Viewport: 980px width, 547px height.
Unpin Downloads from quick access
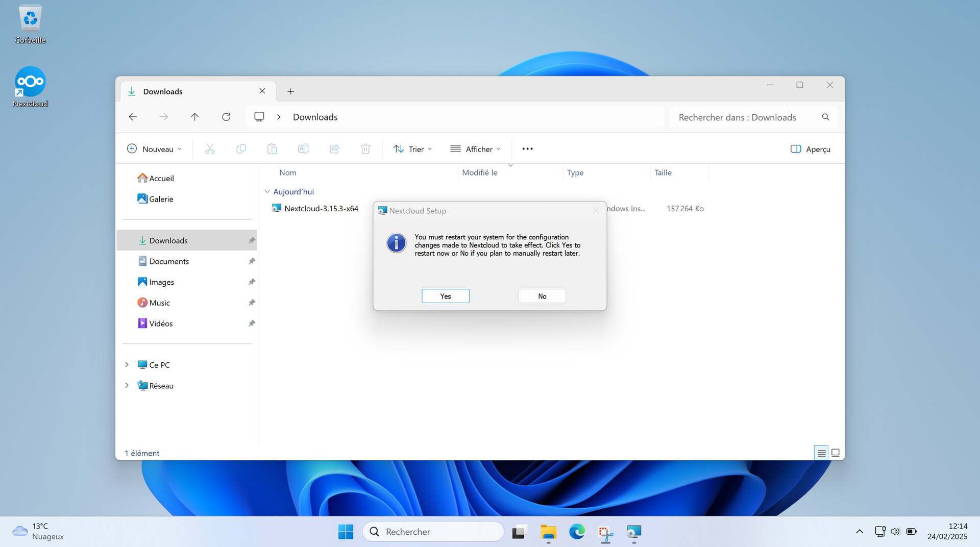pyautogui.click(x=251, y=240)
